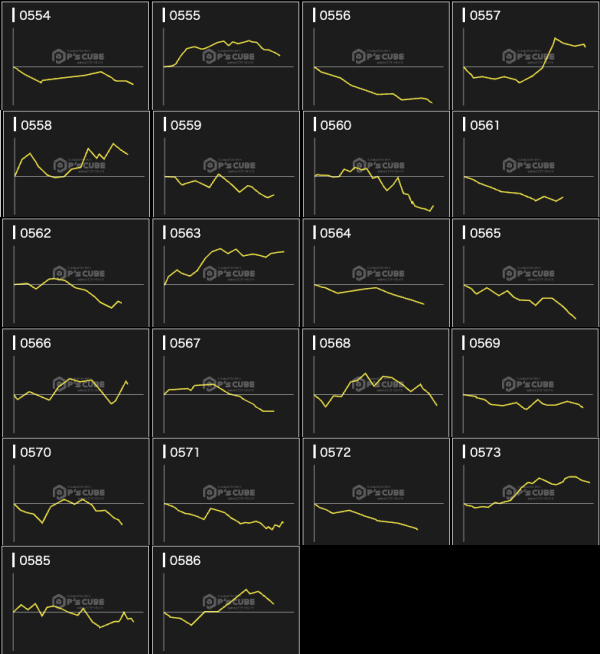
Task: Select chart panel 0558
Action: point(75,164)
